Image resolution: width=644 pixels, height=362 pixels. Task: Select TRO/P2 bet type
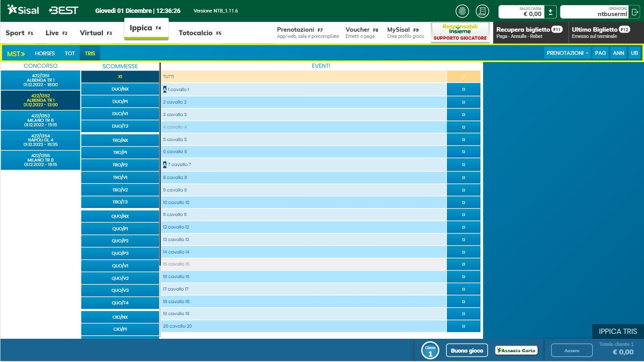click(x=120, y=165)
